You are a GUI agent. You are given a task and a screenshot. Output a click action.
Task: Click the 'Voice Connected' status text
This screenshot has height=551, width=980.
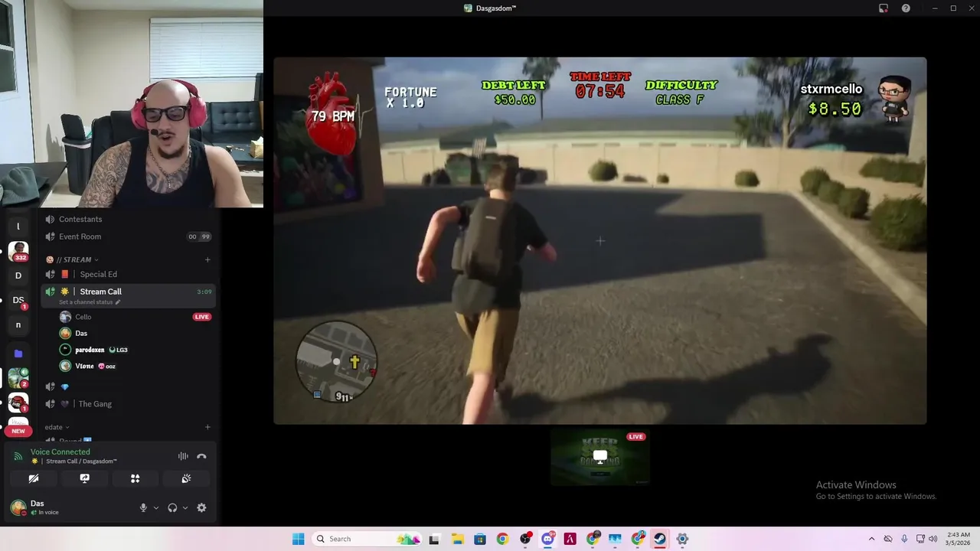click(x=60, y=452)
